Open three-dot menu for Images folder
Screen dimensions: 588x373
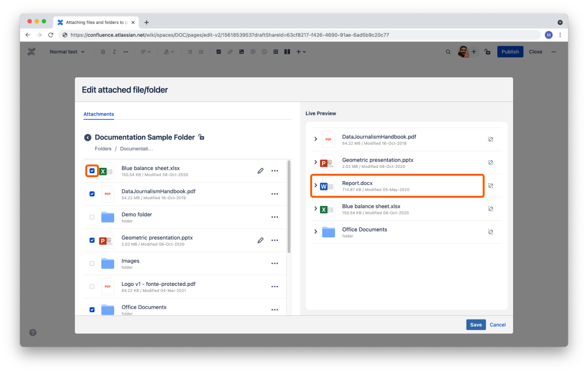(274, 263)
